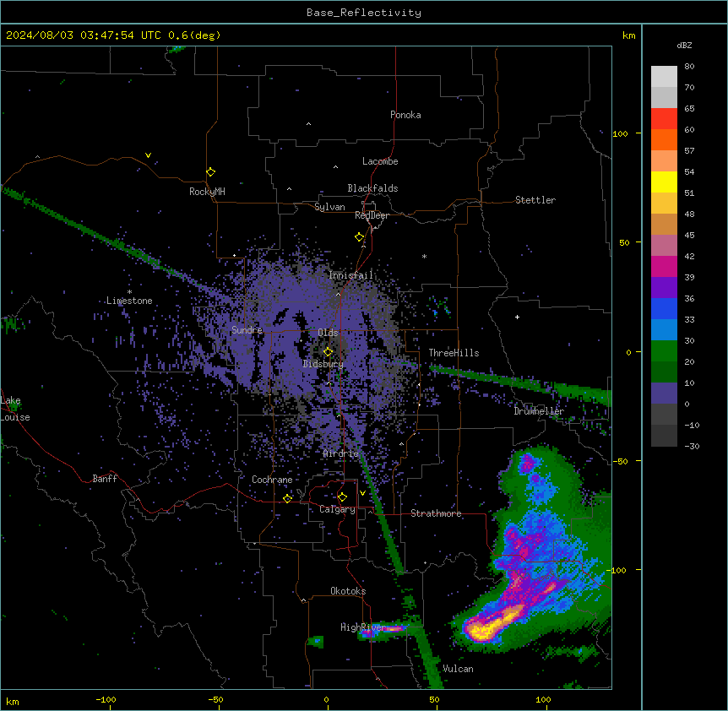Click the yellow diamond marker south of RedDeer
The image size is (728, 711).
point(359,236)
